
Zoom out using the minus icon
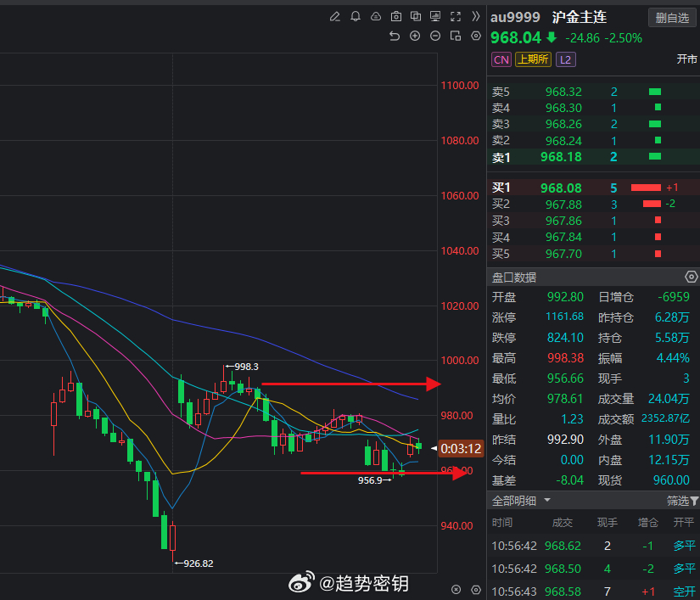tap(435, 36)
